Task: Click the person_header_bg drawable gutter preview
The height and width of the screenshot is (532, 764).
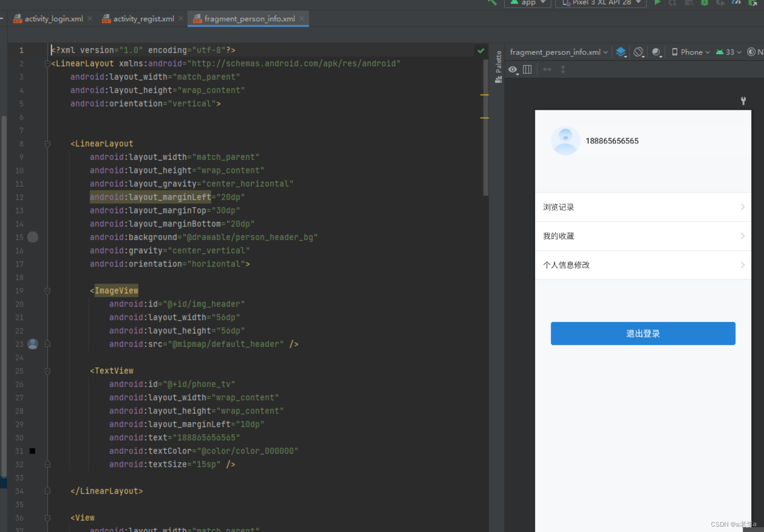Action: [x=33, y=237]
